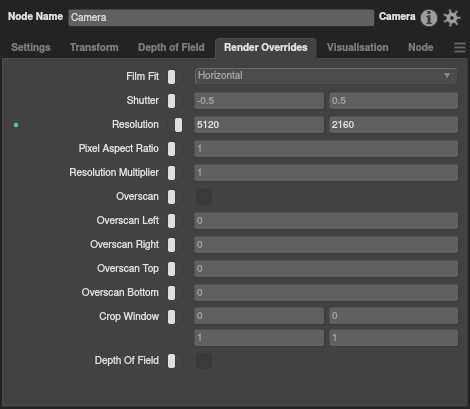Click the Resolution height field 2160
This screenshot has width=470, height=409.
[x=394, y=125]
